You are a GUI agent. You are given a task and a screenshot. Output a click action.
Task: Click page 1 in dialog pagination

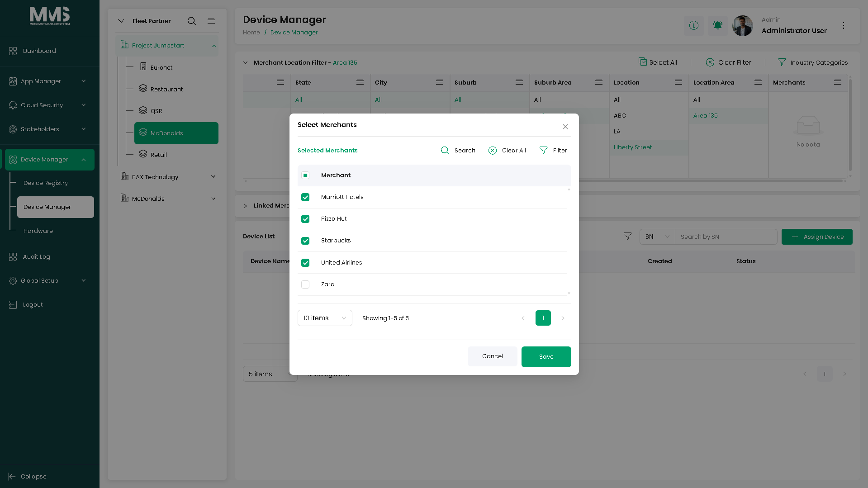pyautogui.click(x=543, y=318)
